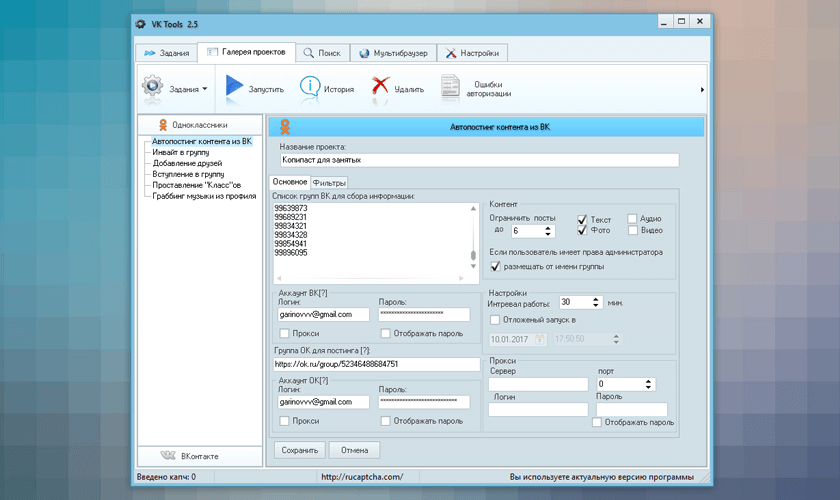Click the Задания gear icon in the toolbar

(x=153, y=86)
